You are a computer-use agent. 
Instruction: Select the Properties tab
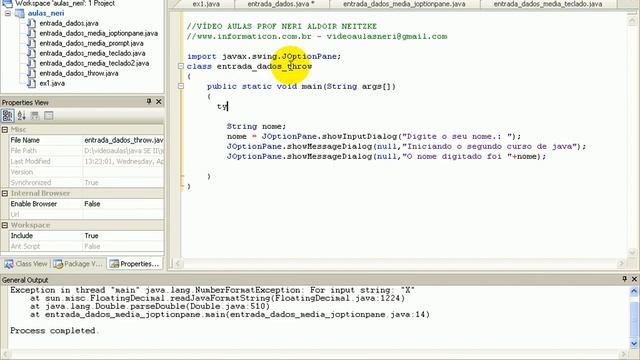134,264
